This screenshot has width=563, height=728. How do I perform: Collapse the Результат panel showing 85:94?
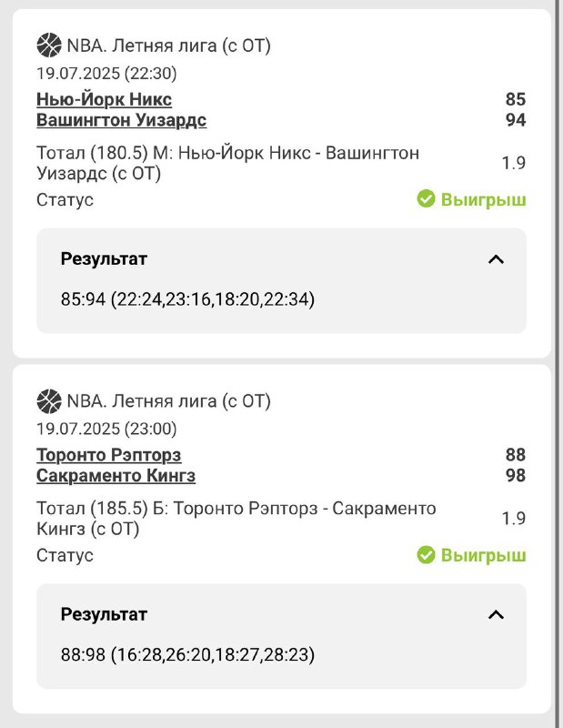pyautogui.click(x=496, y=259)
